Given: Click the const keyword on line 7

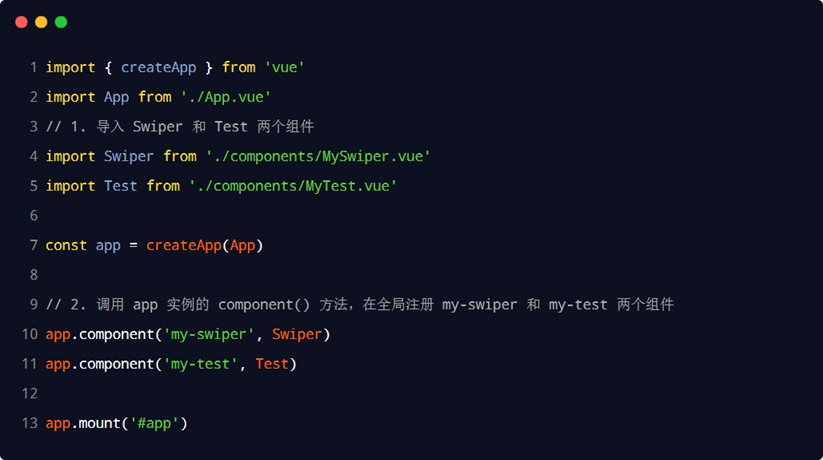Looking at the screenshot, I should [x=66, y=245].
